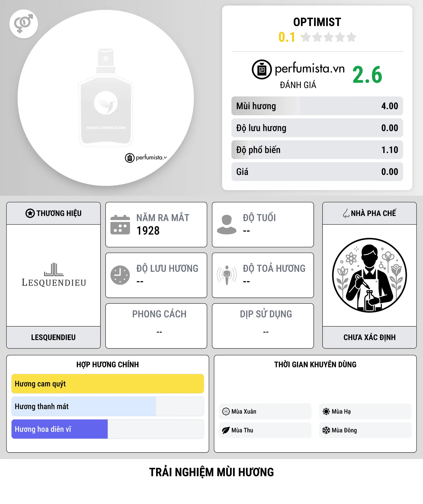Image resolution: width=423 pixels, height=504 pixels.
Task: Click the THỜI GIAN KHUYÊN DÙNG heading
Action: 315,364
